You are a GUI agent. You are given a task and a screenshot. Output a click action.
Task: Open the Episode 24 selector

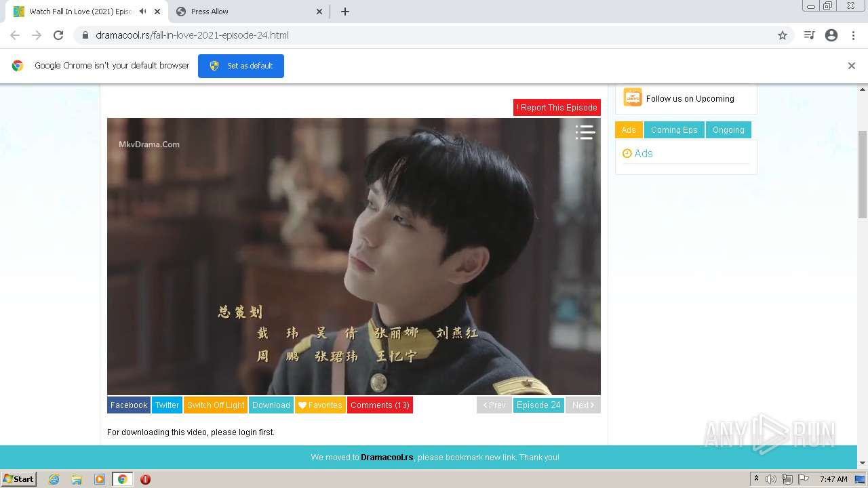[x=538, y=405]
